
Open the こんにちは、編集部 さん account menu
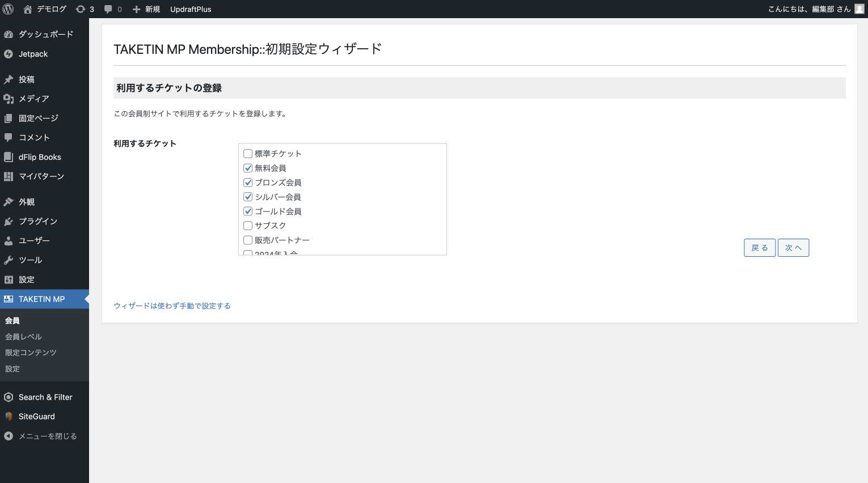pos(810,9)
